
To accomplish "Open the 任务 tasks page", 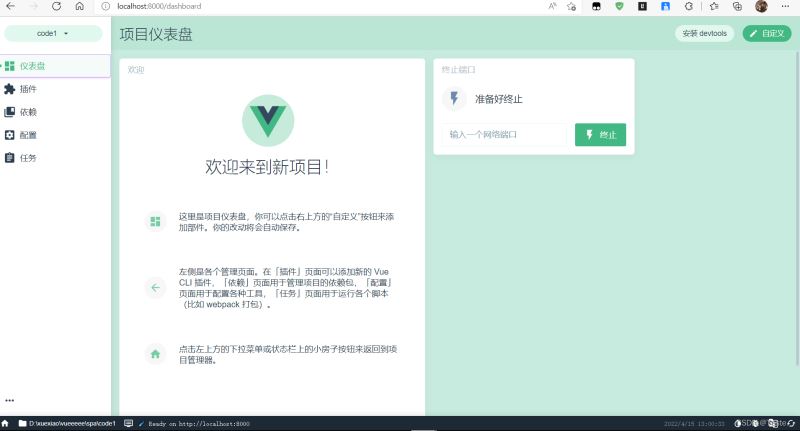I will 55,158.
